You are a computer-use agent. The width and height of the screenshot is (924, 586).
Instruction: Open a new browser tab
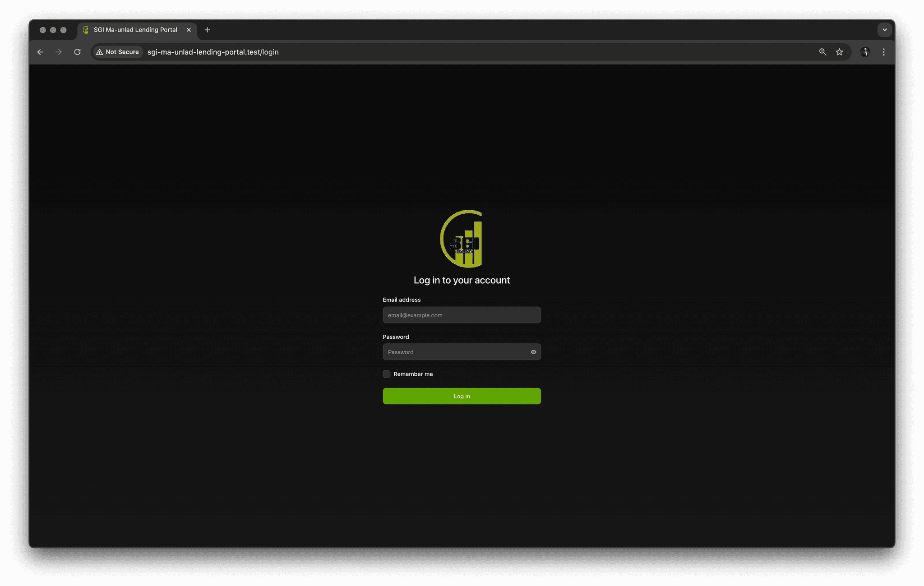tap(207, 30)
